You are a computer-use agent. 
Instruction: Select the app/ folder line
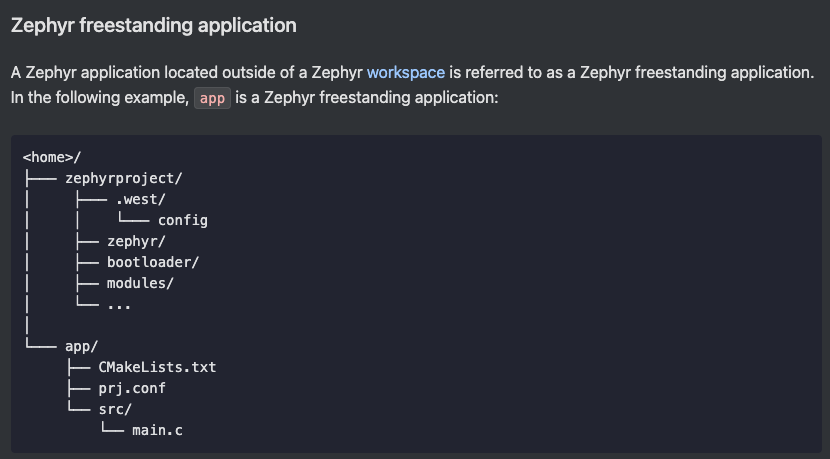pyautogui.click(x=82, y=346)
